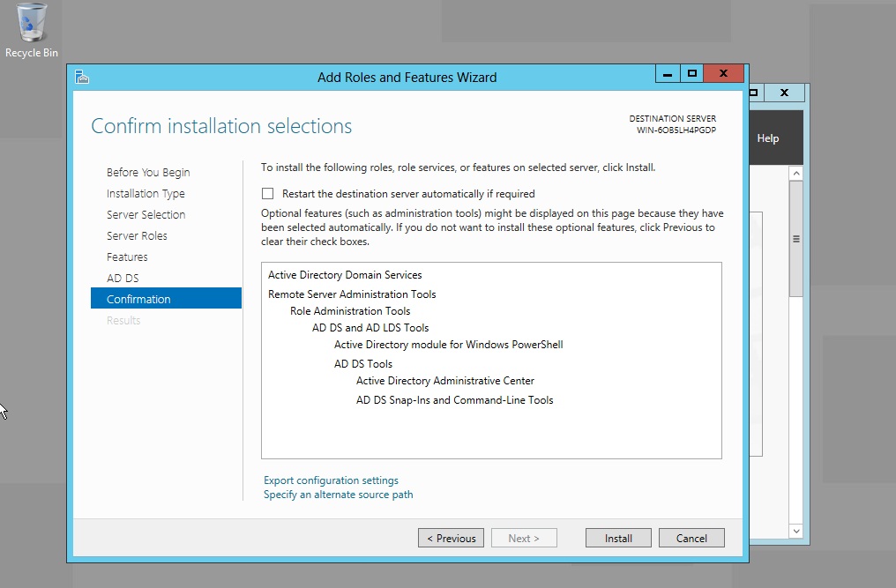Minimize the Add Roles and Features Wizard
Viewport: 896px width, 588px height.
tap(668, 74)
